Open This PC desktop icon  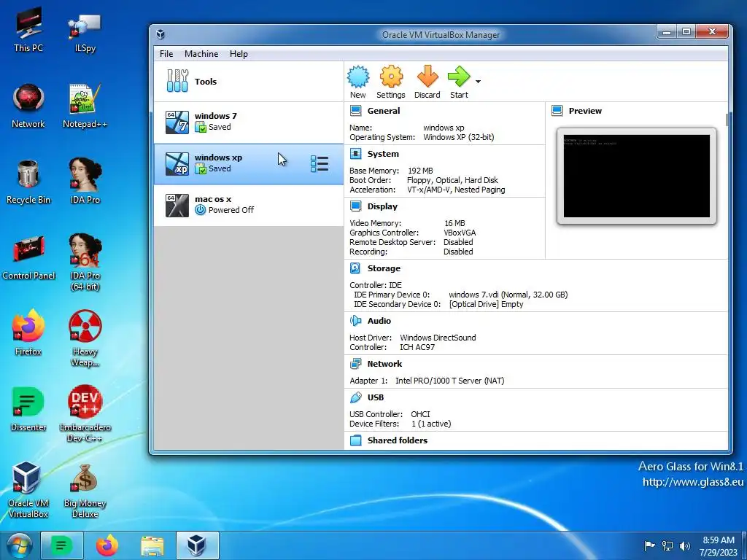(x=28, y=29)
